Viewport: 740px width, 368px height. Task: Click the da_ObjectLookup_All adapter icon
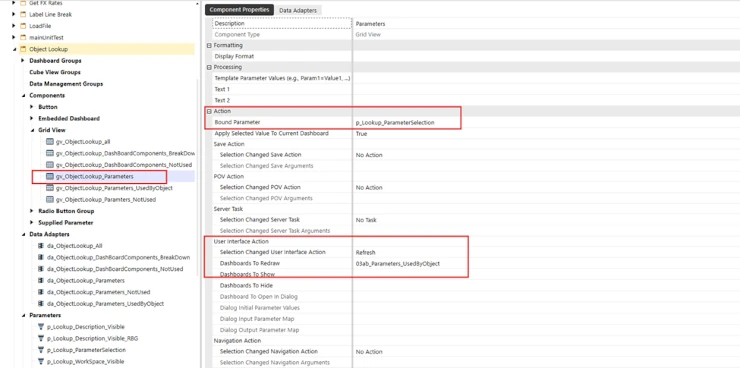pyautogui.click(x=41, y=246)
